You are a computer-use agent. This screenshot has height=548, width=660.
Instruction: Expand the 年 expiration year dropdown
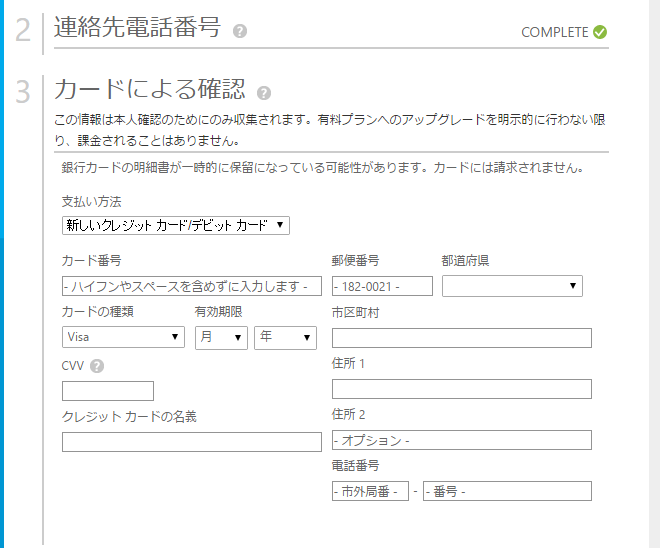(x=285, y=337)
